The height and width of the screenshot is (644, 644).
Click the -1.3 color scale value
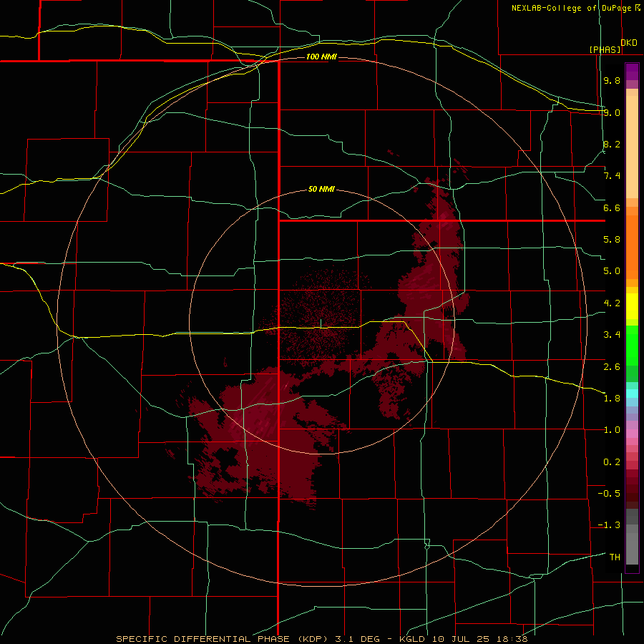[x=609, y=525]
